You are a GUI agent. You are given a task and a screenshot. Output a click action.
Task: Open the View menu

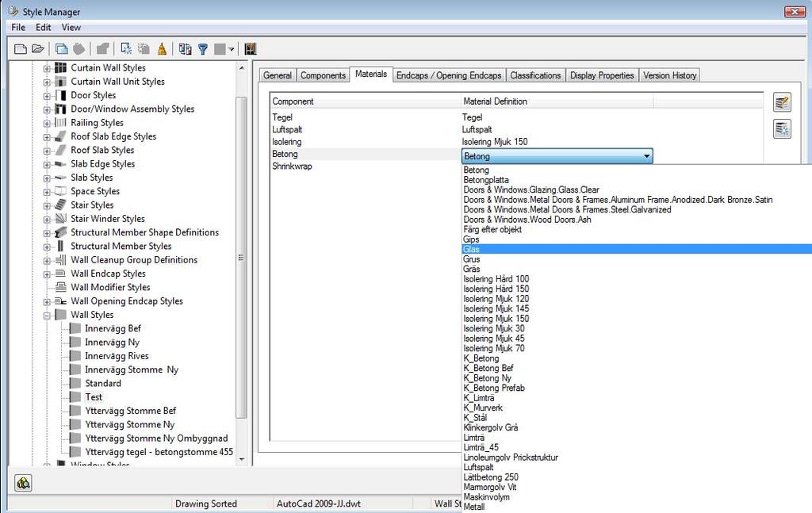click(x=71, y=28)
